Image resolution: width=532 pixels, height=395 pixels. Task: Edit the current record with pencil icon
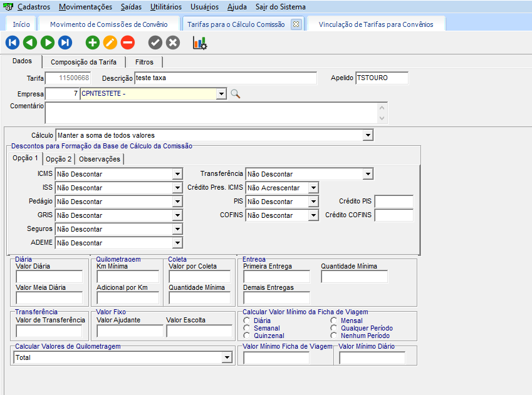tap(110, 43)
